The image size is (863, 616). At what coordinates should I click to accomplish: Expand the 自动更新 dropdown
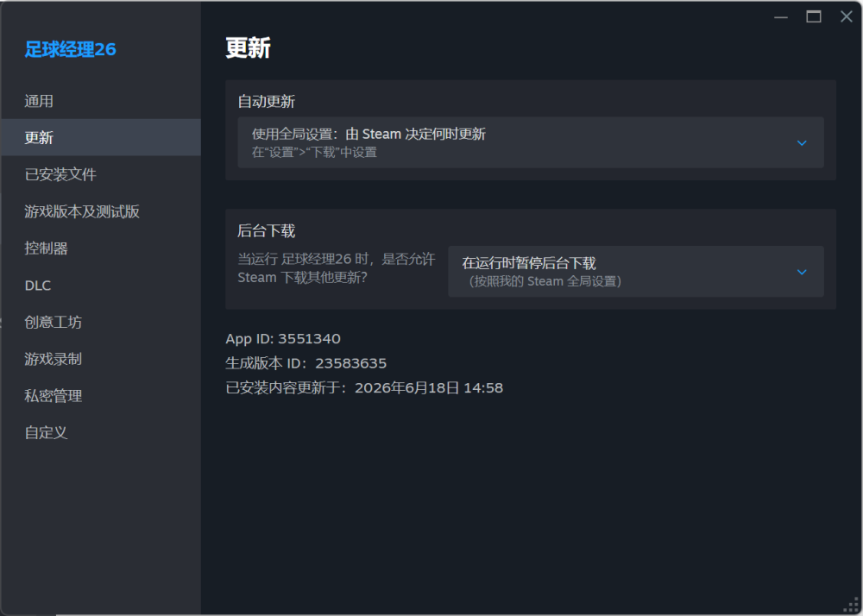click(x=531, y=142)
